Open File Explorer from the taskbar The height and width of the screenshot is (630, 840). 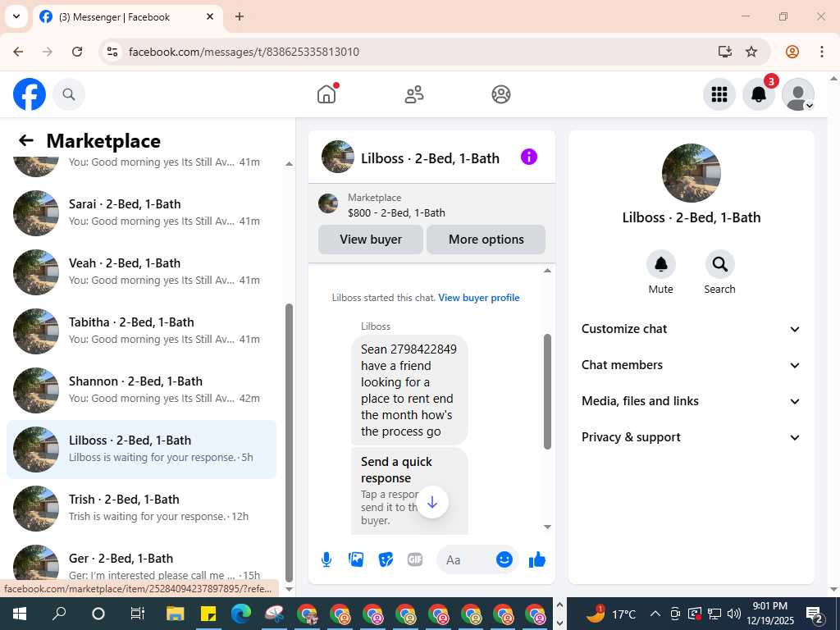point(176,614)
